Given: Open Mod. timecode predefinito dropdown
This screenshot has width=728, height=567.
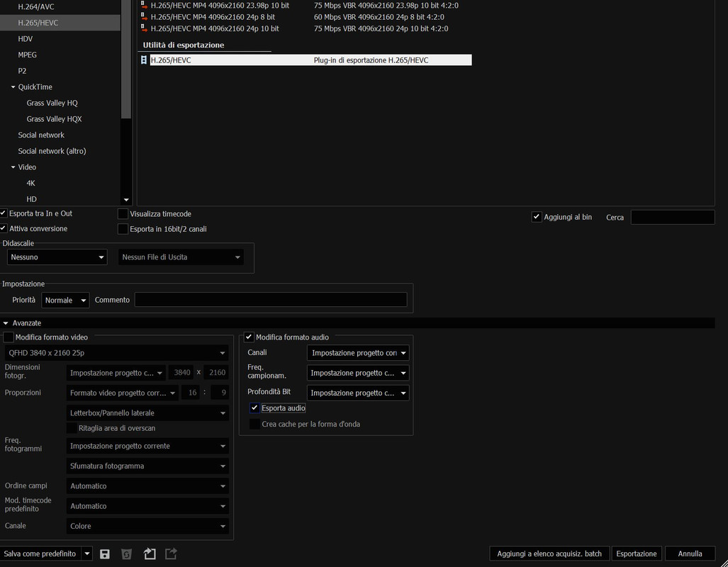Looking at the screenshot, I should click(x=147, y=506).
